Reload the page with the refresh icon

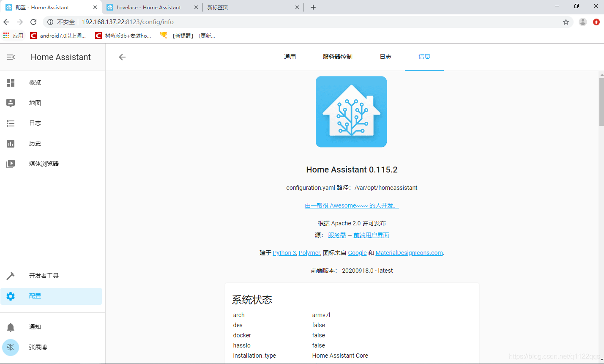(33, 22)
